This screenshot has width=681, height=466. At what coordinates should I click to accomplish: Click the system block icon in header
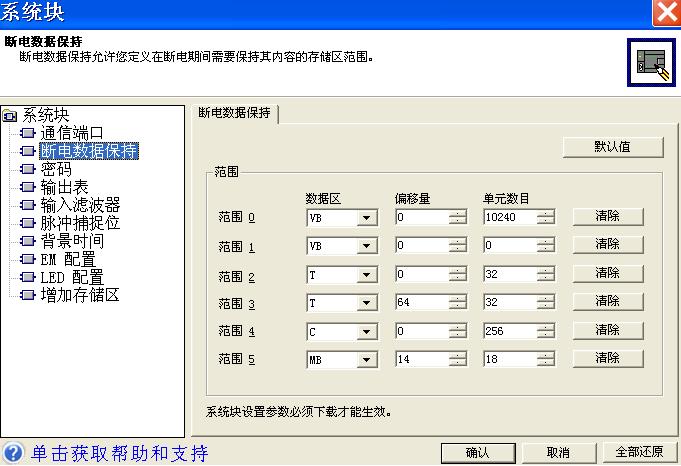644,59
